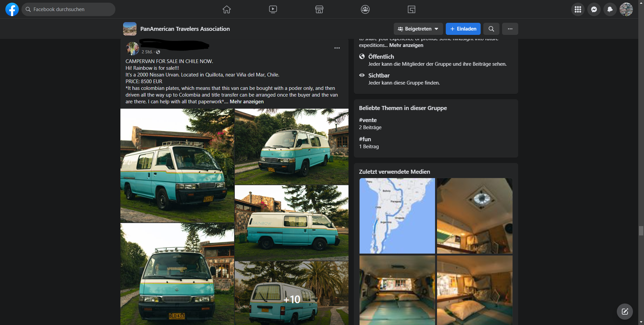Open the South America map media thumbnail
This screenshot has width=644, height=325.
click(x=397, y=216)
